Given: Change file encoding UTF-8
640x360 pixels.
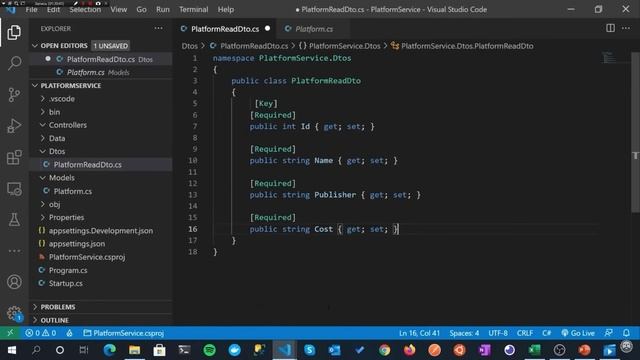Looking at the screenshot, I should pos(498,333).
